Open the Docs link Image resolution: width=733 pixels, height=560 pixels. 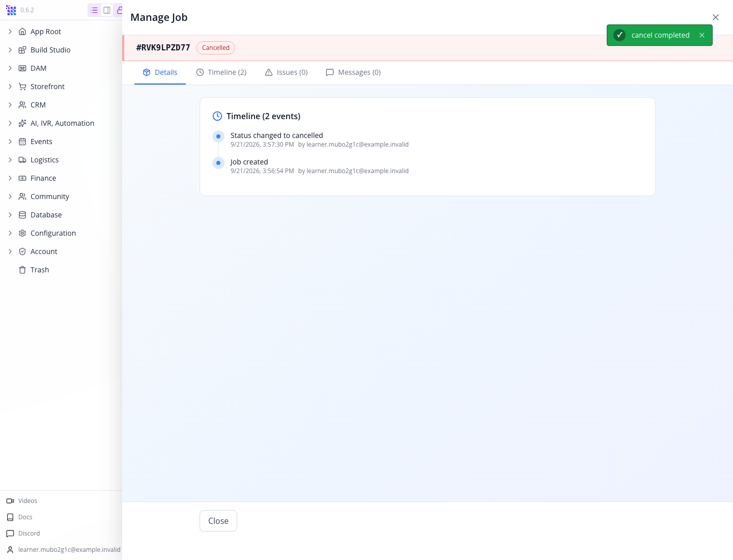pos(19,517)
